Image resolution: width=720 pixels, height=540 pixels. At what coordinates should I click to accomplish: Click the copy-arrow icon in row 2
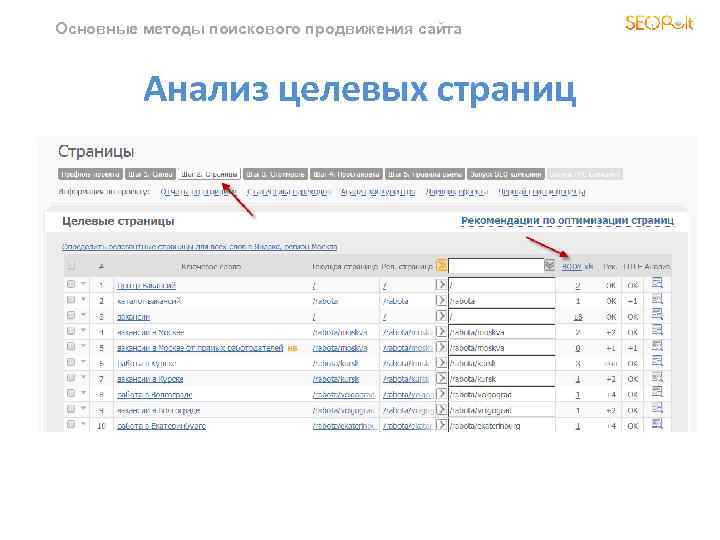[441, 300]
